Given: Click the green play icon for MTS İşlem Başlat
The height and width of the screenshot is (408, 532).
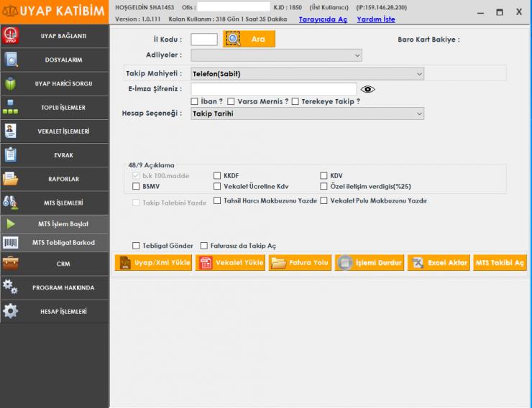Looking at the screenshot, I should click(x=11, y=224).
